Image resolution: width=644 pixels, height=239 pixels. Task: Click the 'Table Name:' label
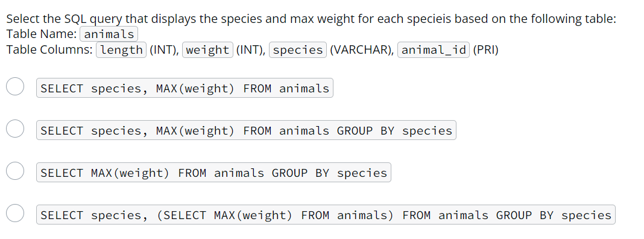42,34
